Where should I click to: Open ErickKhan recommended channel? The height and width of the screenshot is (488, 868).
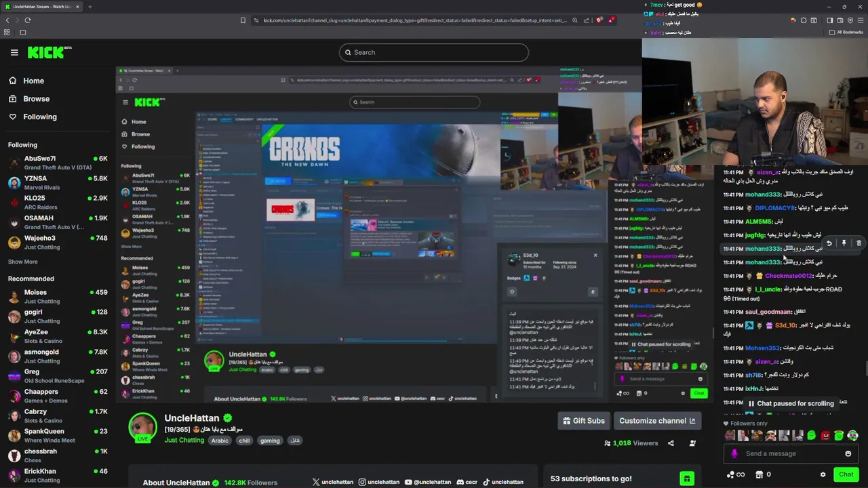pos(58,475)
